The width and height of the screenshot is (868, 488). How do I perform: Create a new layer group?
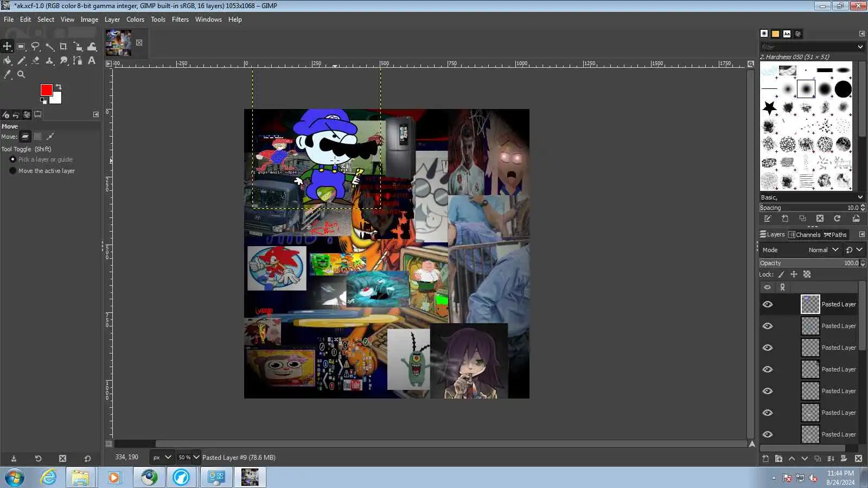778,459
